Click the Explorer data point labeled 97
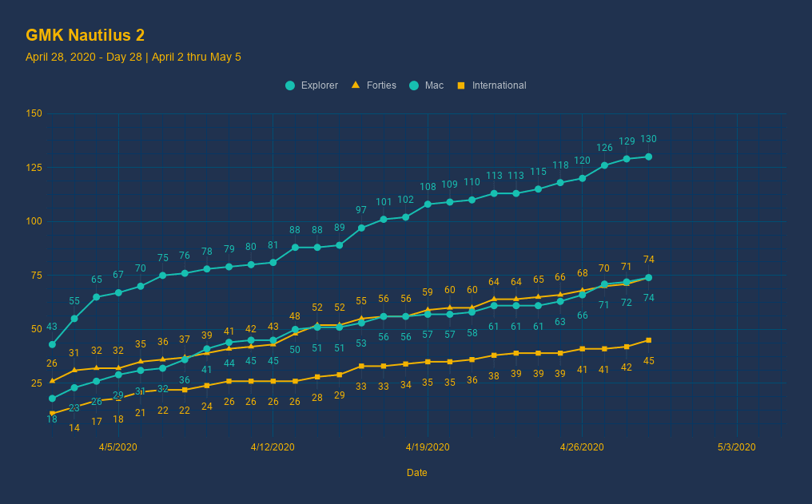This screenshot has height=504, width=812. point(361,228)
